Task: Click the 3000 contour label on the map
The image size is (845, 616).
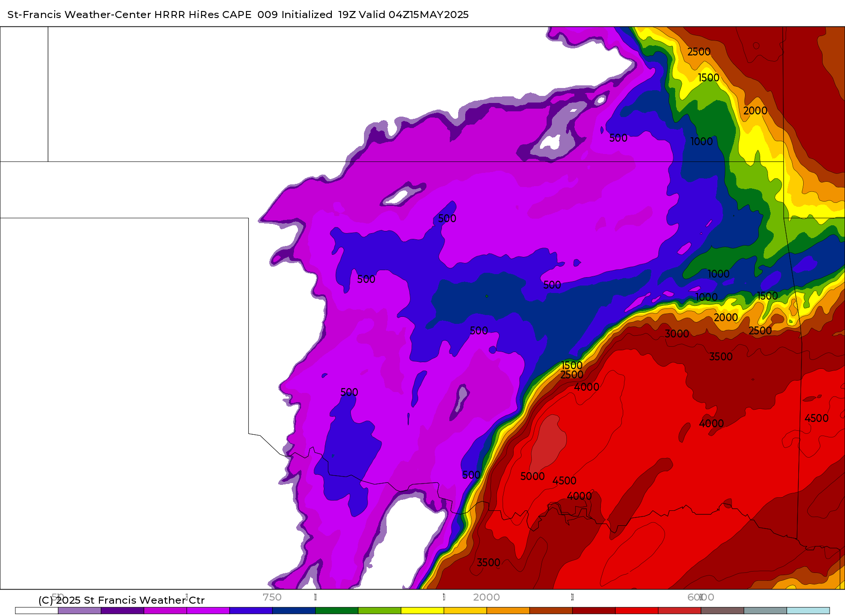Action: [677, 334]
